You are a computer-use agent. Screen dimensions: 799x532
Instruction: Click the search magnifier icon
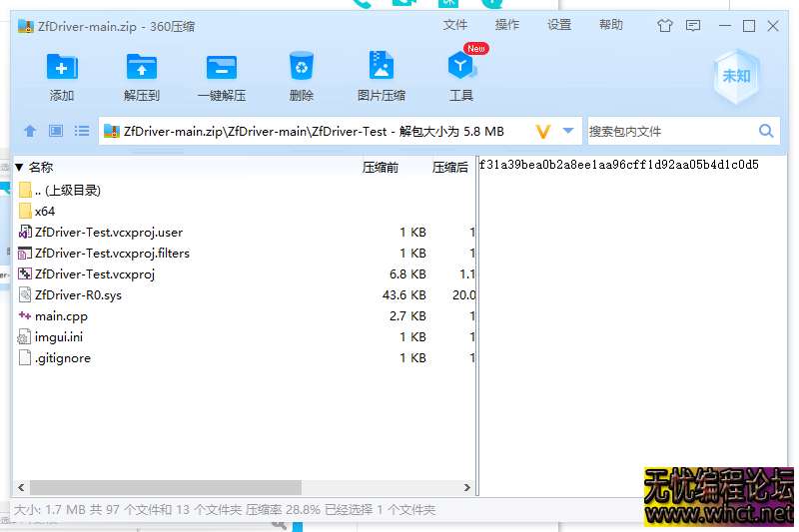(766, 131)
